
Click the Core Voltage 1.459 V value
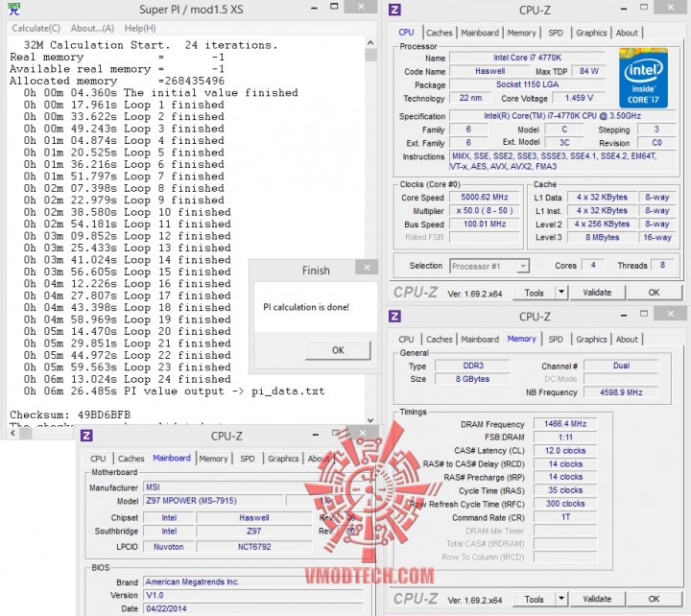coord(579,98)
